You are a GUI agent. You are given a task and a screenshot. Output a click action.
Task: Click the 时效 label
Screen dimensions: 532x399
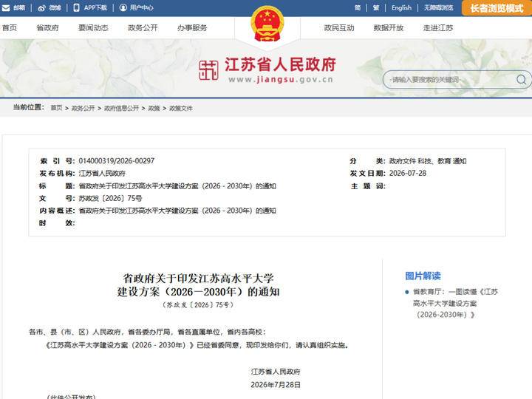(x=57, y=223)
